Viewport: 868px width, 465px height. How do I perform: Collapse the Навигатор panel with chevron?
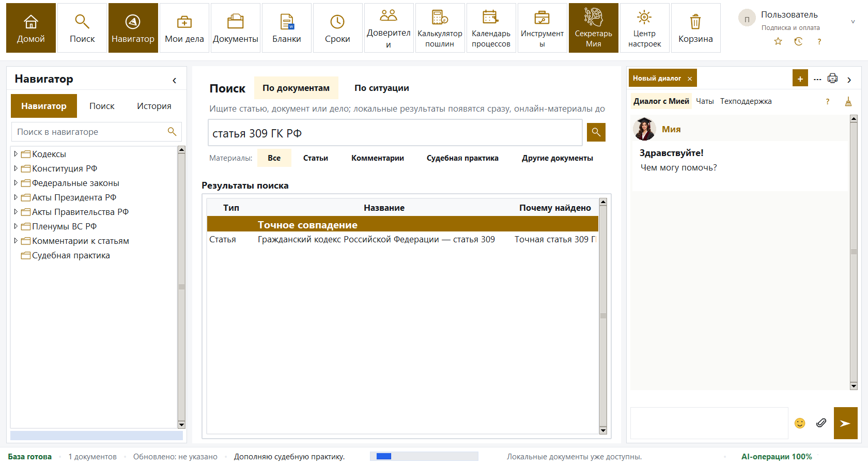coord(175,80)
